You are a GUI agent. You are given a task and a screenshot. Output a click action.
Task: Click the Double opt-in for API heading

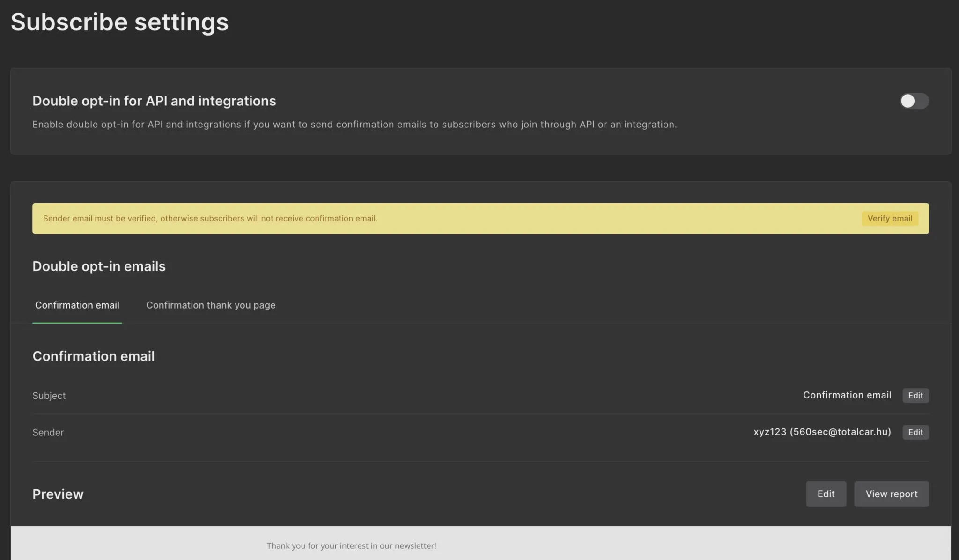click(x=154, y=101)
